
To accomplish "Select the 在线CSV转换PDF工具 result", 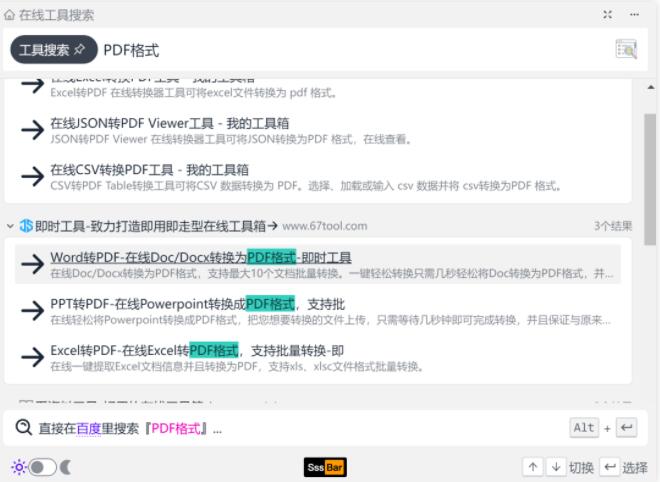I will pyautogui.click(x=149, y=169).
